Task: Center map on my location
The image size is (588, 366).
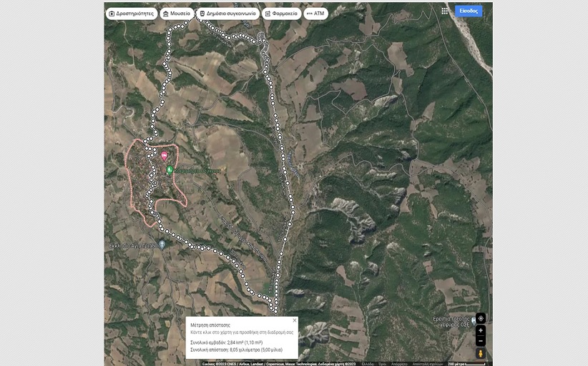Action: tap(481, 318)
